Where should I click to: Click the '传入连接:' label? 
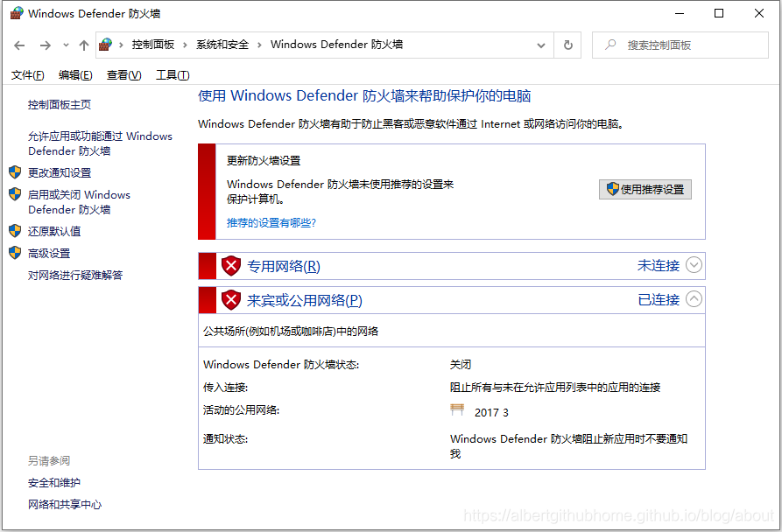point(225,388)
